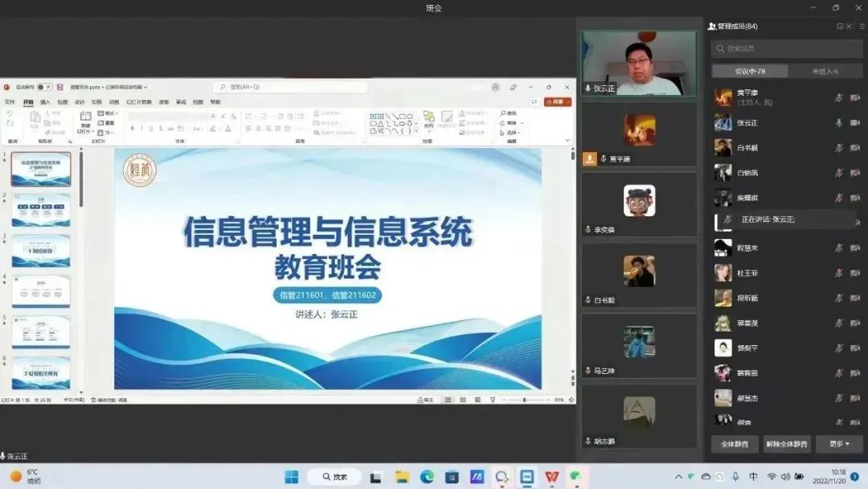Screen dimensions: 868x489
Task: Pop out the member panel via window icon
Action: click(x=840, y=27)
